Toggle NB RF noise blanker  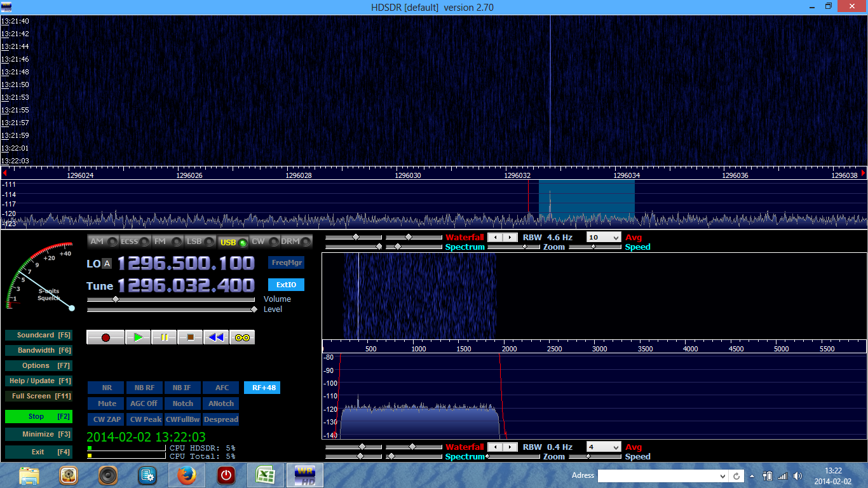(144, 388)
